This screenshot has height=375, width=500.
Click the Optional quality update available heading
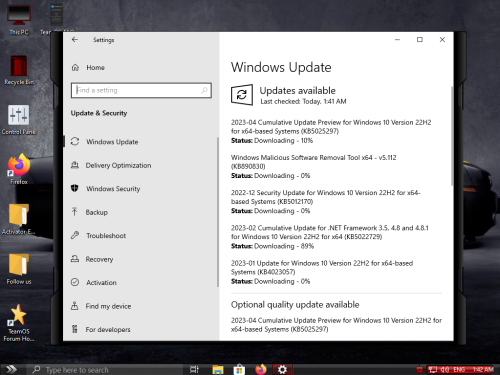pos(295,305)
